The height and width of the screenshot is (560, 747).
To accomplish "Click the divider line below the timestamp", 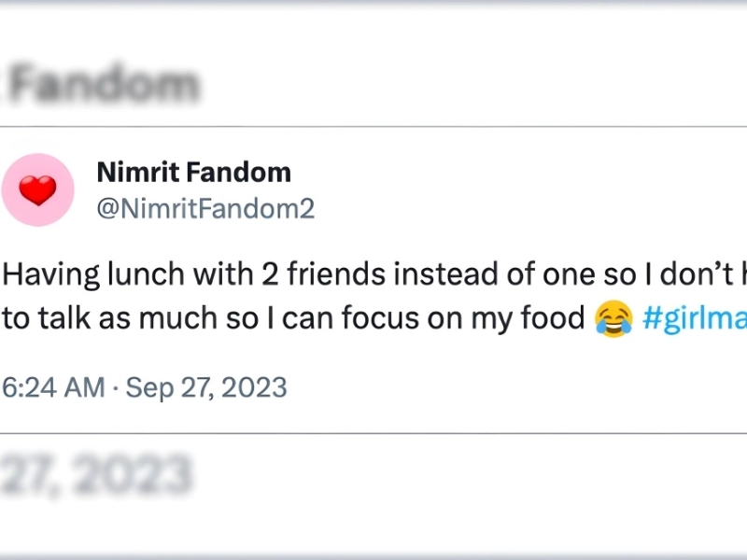I will (373, 433).
